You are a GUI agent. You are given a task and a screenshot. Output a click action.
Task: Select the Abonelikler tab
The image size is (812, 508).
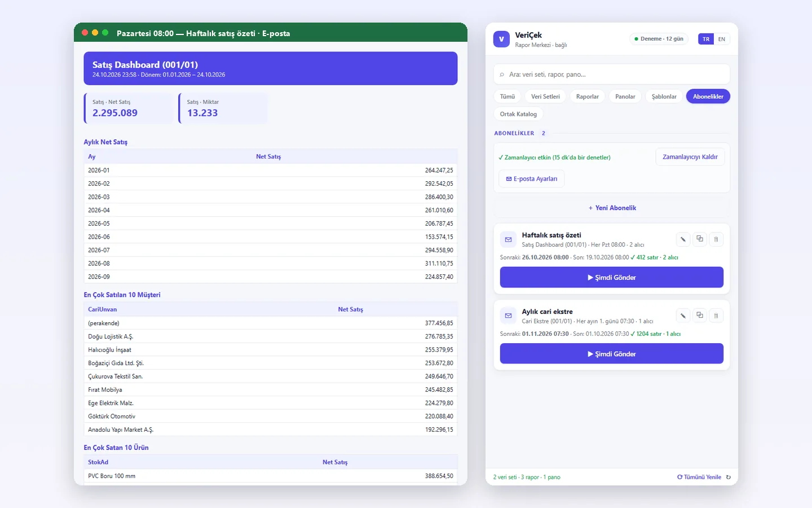tap(708, 97)
